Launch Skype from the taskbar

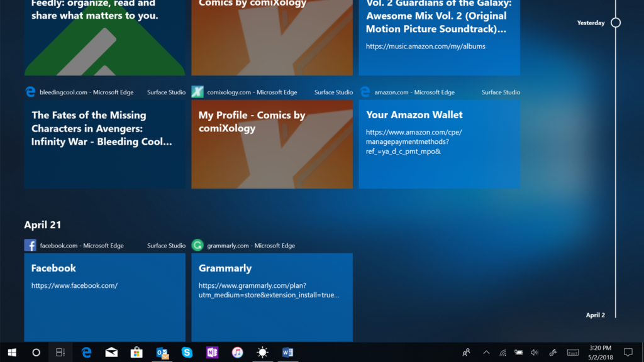click(187, 352)
